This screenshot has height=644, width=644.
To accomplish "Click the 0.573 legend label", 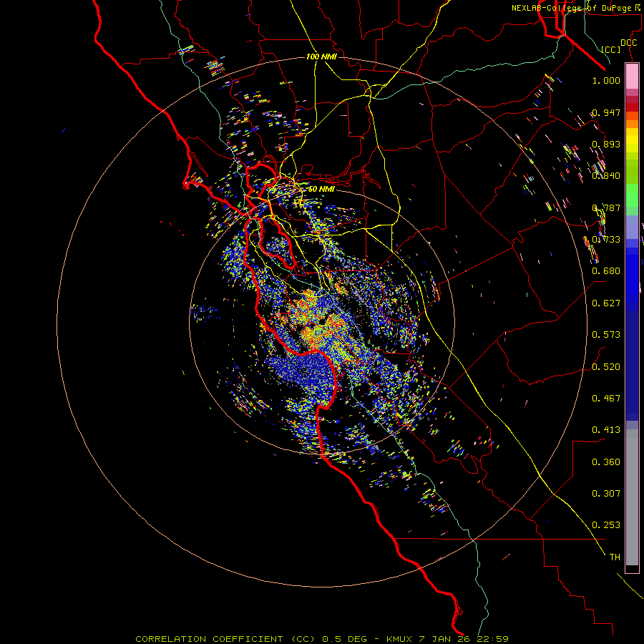I will 606,335.
